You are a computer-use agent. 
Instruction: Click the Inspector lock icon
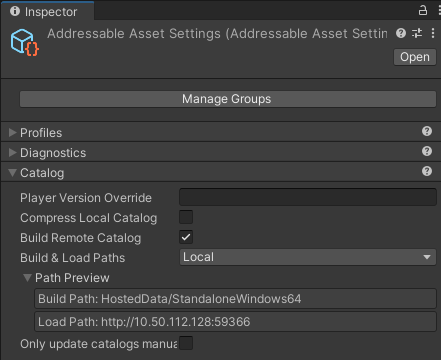click(x=423, y=10)
